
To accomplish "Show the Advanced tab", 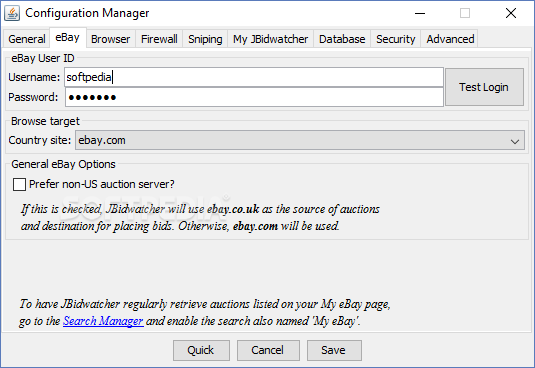I will point(450,39).
